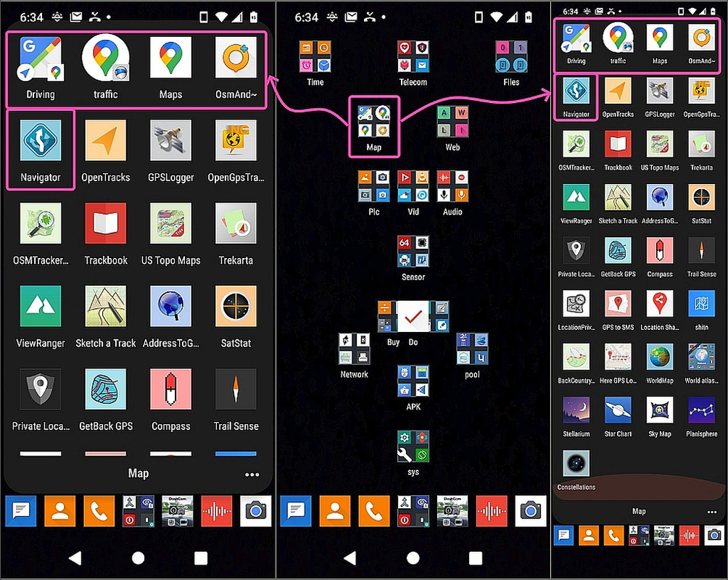This screenshot has width=728, height=580.
Task: Open Private Location in left folder
Action: click(x=41, y=389)
